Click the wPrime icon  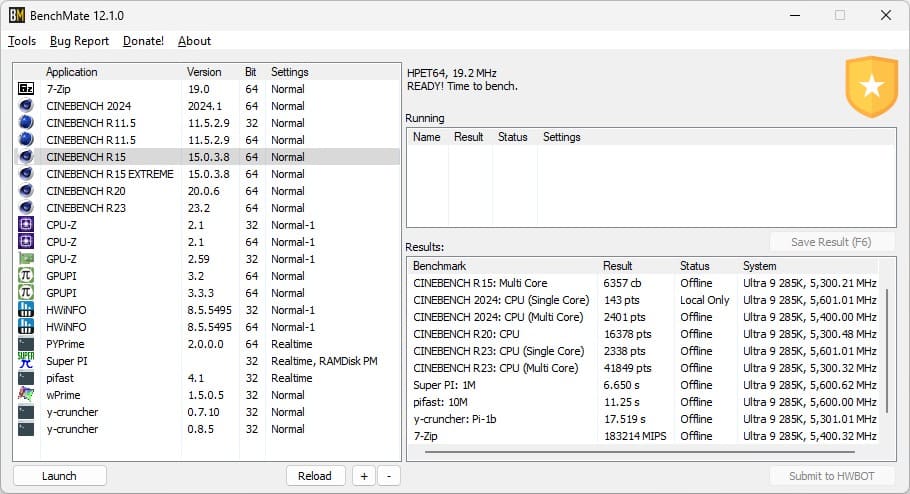coord(26,394)
